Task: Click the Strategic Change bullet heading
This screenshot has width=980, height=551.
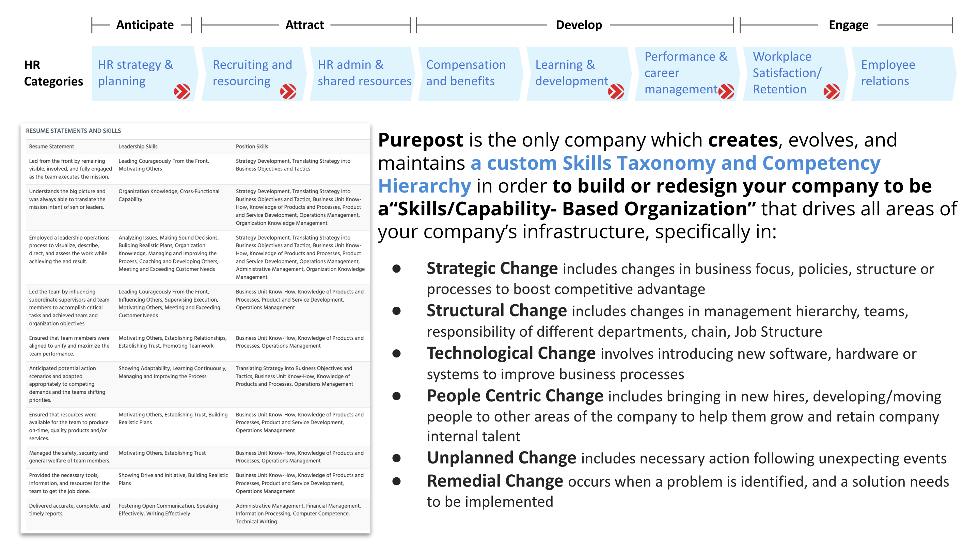Action: (492, 268)
